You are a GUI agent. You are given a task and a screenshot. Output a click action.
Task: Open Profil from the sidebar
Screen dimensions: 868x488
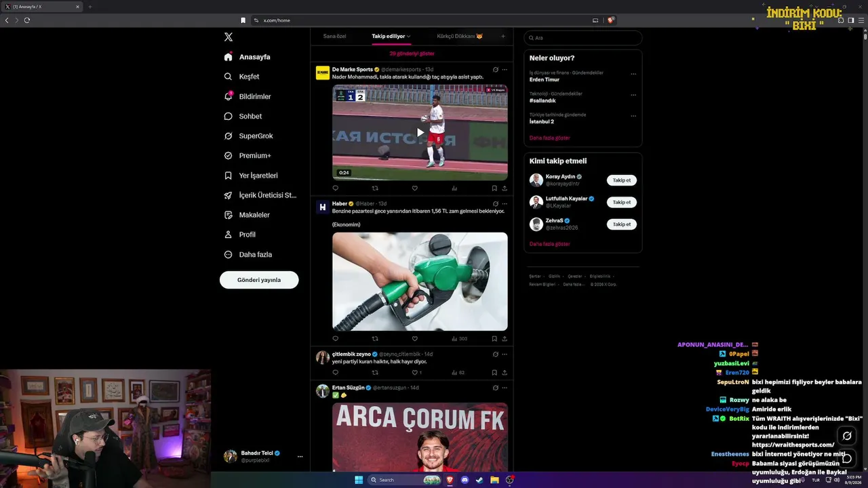tap(240, 235)
